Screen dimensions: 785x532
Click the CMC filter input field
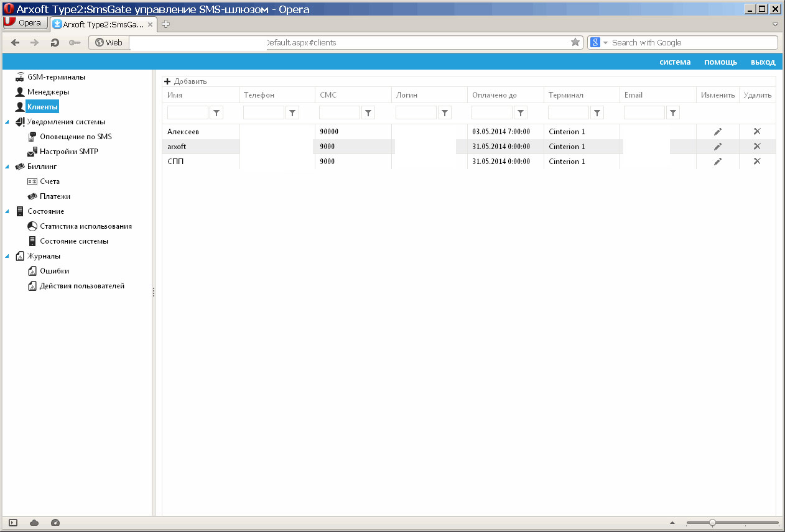(x=339, y=112)
